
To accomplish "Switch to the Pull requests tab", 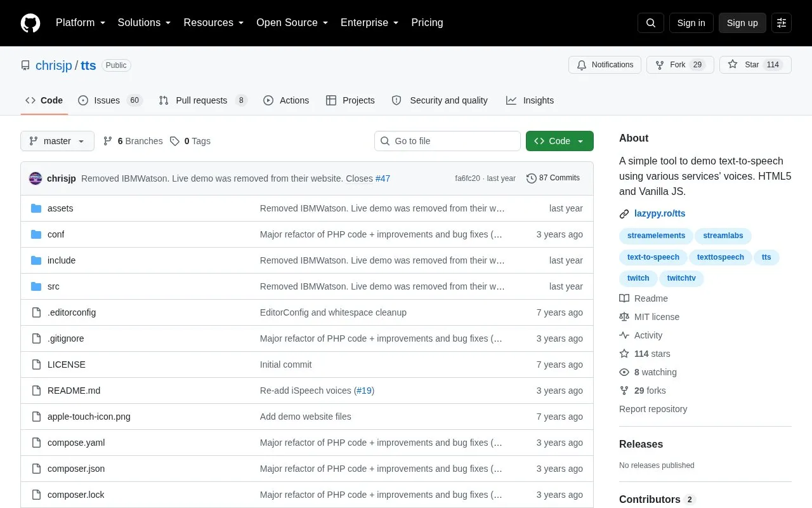I will (x=203, y=100).
